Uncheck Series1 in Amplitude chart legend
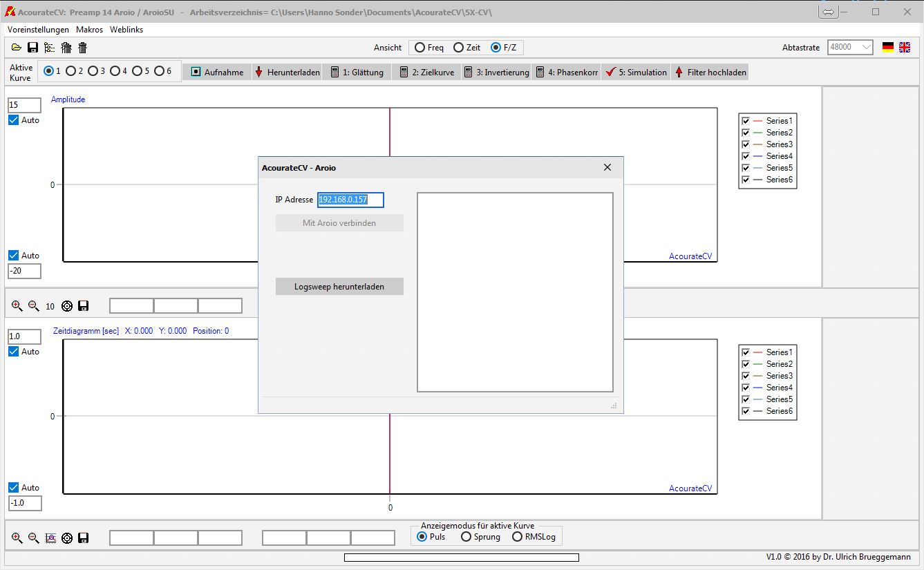924x570 pixels. (x=746, y=121)
